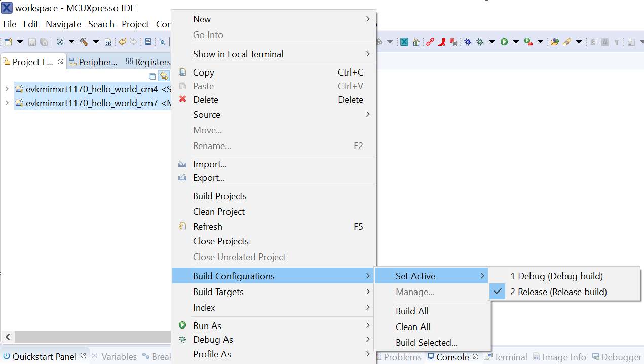Click Build All in the submenu

(x=411, y=311)
